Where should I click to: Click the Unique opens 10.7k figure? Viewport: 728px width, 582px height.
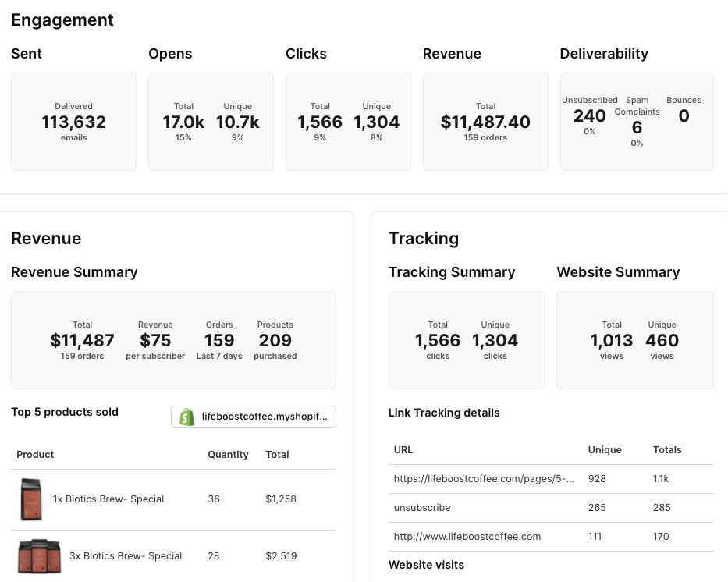pos(237,122)
